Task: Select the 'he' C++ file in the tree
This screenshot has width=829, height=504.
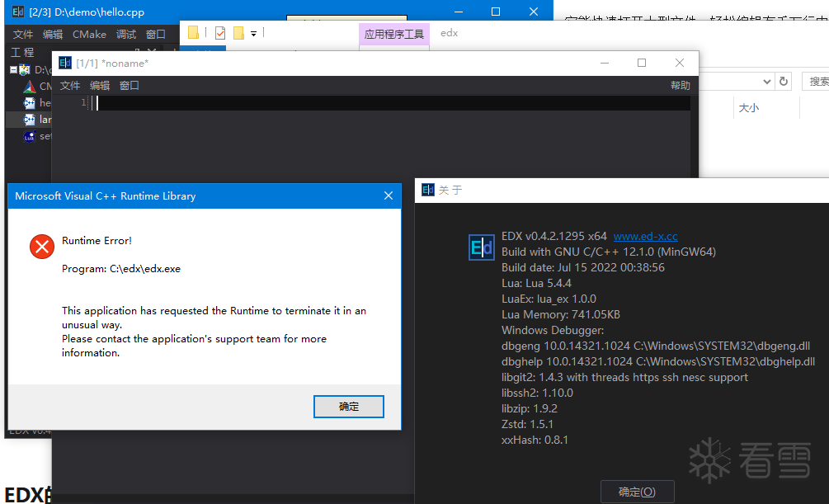Action: [37, 103]
